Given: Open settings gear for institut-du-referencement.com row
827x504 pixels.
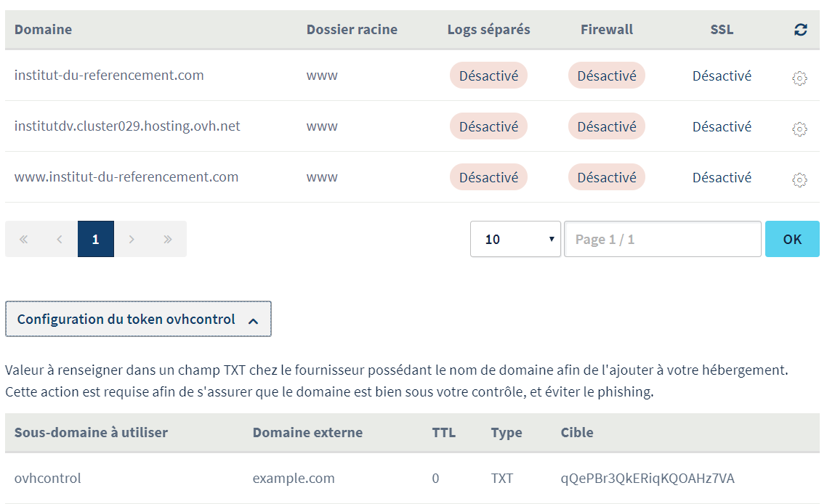Looking at the screenshot, I should [799, 78].
